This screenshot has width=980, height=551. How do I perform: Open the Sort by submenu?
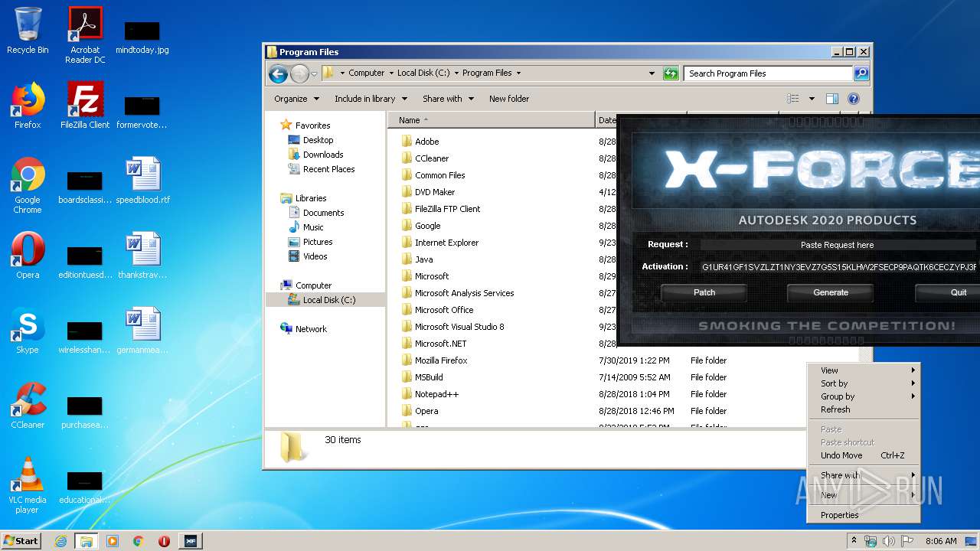point(864,383)
